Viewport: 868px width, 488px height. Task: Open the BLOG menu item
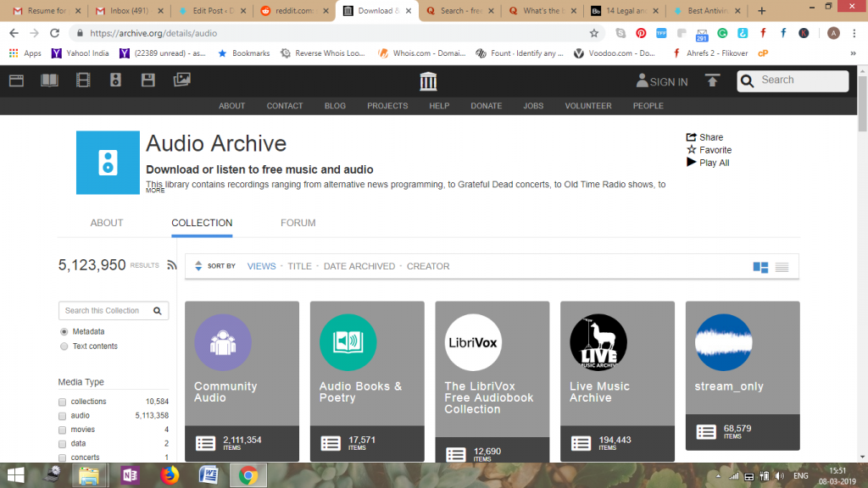[335, 106]
